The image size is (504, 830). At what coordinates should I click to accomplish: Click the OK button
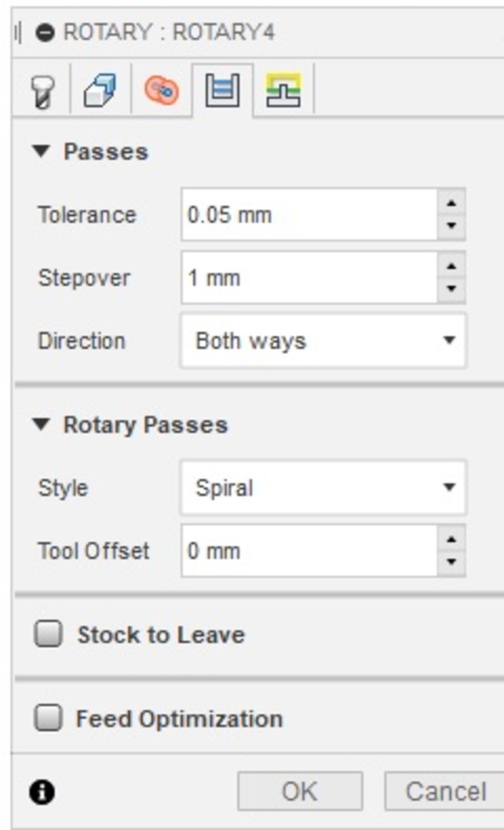tap(300, 792)
